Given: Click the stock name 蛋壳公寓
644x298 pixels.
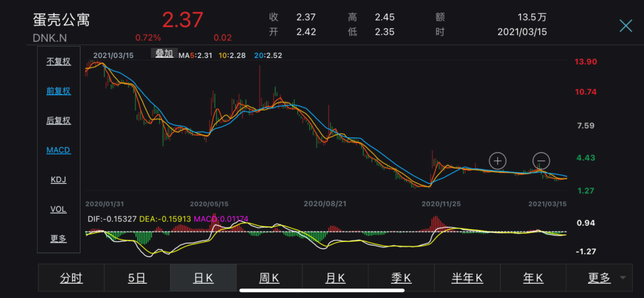Looking at the screenshot, I should click(x=61, y=19).
